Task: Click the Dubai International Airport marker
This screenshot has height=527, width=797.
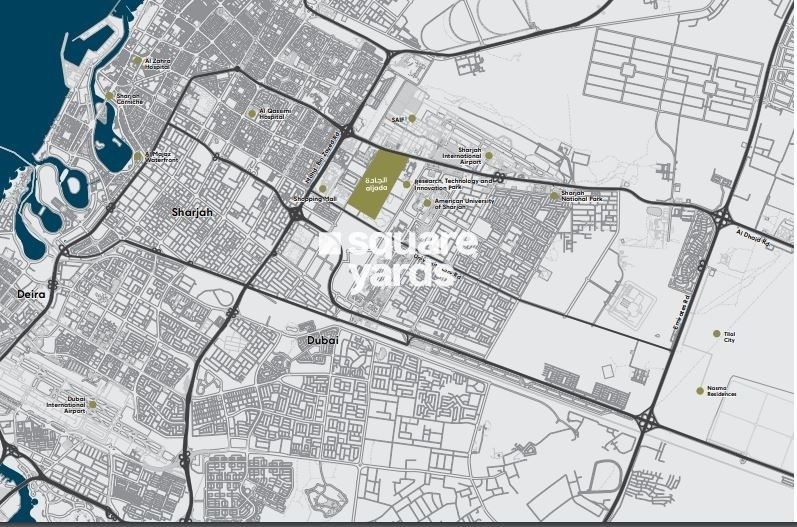Action: pyautogui.click(x=92, y=405)
